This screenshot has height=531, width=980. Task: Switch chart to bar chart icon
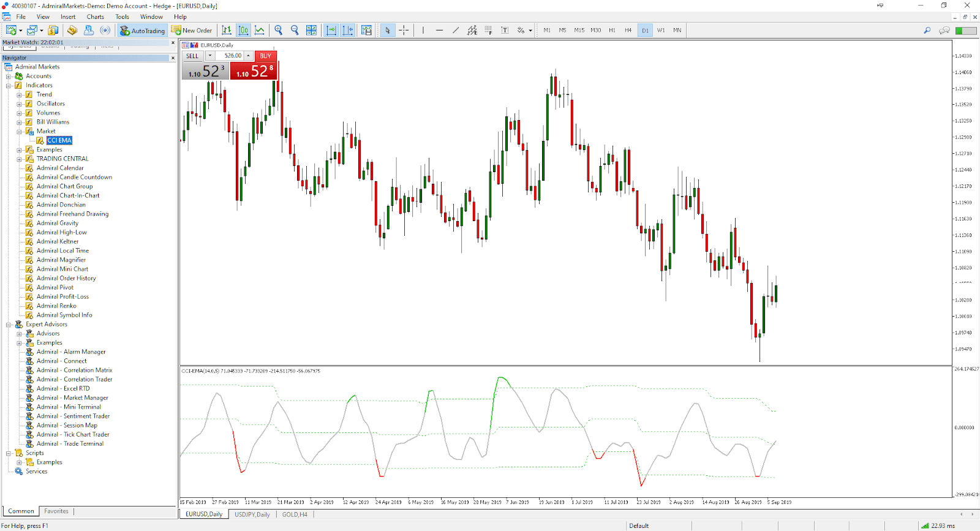coord(227,30)
